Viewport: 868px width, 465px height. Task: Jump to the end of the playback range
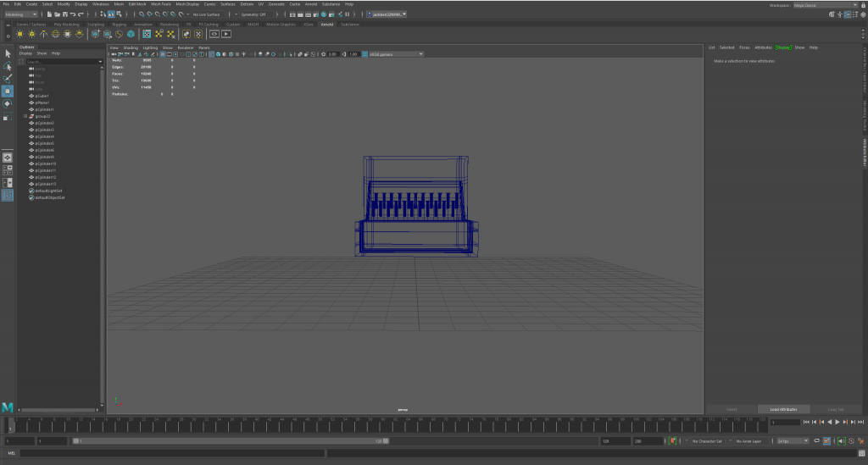[860, 422]
